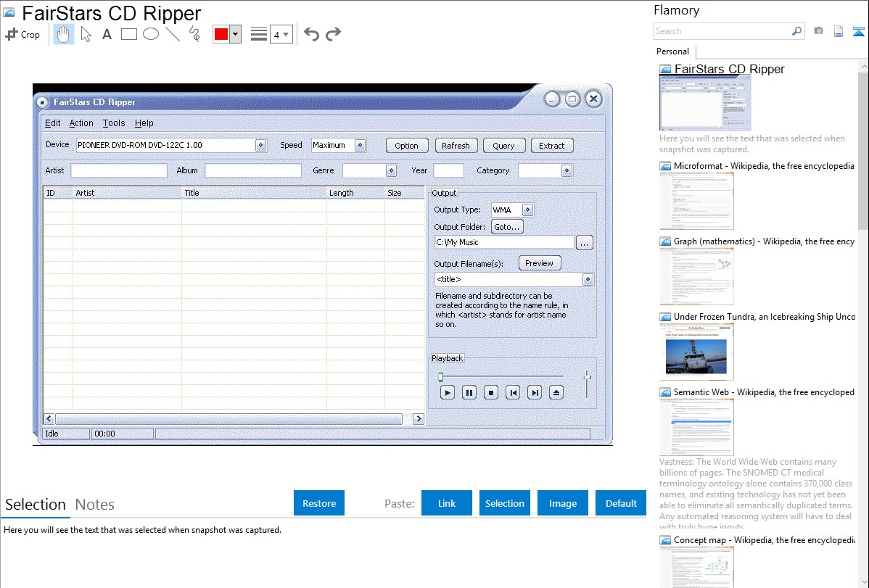Click the Flamory search box
The width and height of the screenshot is (869, 588).
[722, 31]
